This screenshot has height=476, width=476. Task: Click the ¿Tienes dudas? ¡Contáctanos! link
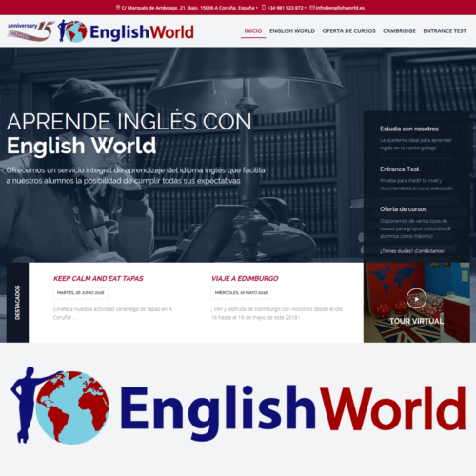point(412,251)
